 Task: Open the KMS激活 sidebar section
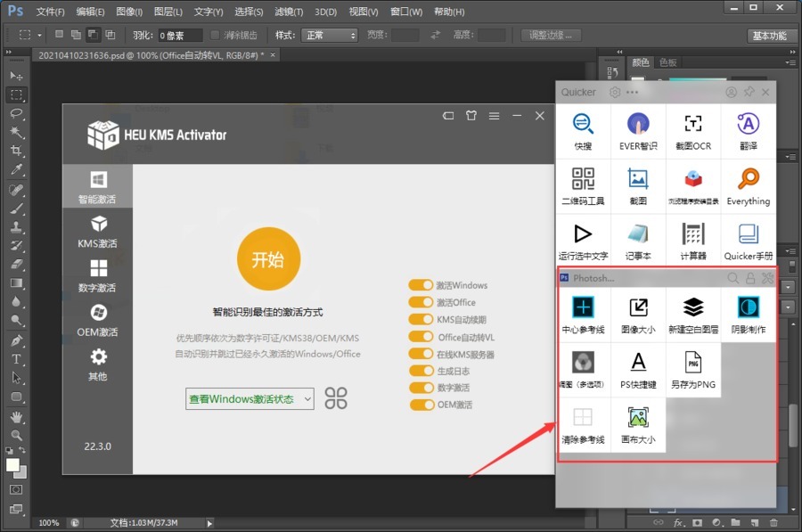(98, 231)
